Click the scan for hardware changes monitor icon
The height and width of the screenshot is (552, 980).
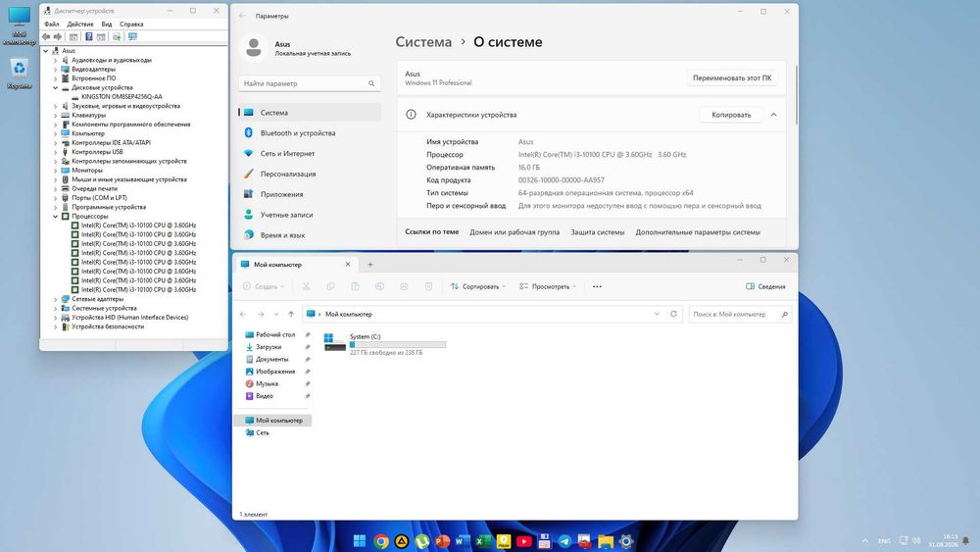132,37
